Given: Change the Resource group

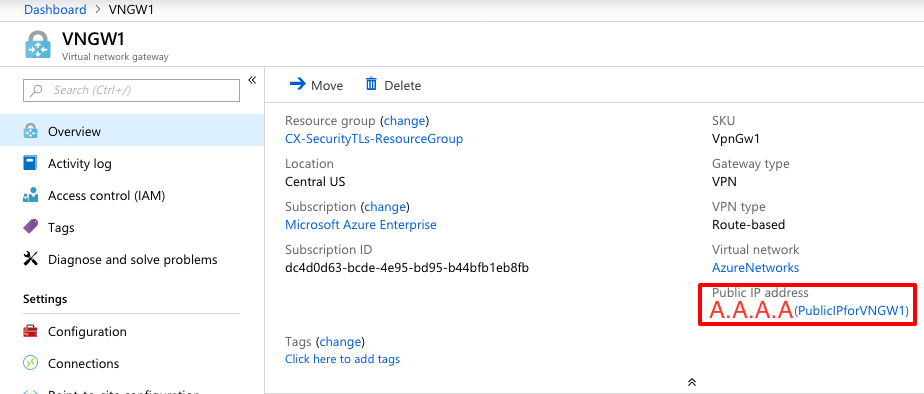Looking at the screenshot, I should pos(404,121).
